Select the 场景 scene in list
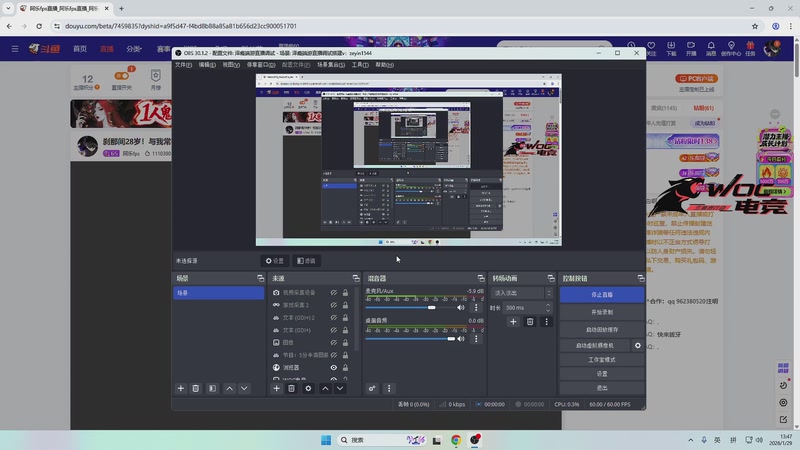Viewport: 800px width, 450px height. pos(218,293)
